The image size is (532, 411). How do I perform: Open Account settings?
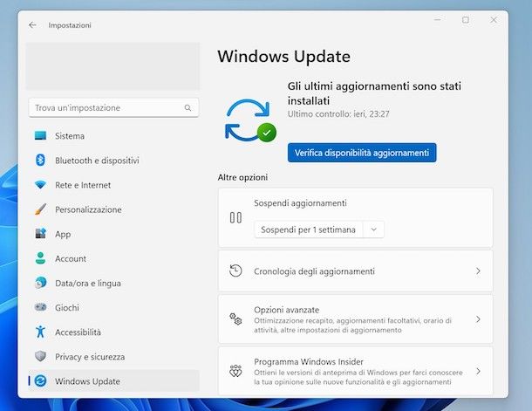tap(113, 258)
